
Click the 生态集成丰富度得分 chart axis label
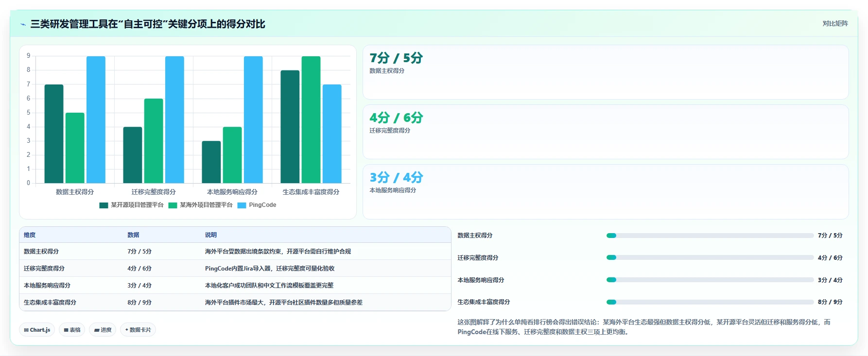pyautogui.click(x=311, y=192)
